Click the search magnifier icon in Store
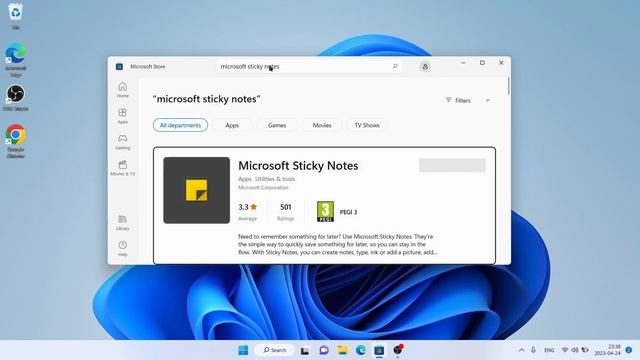 click(395, 66)
